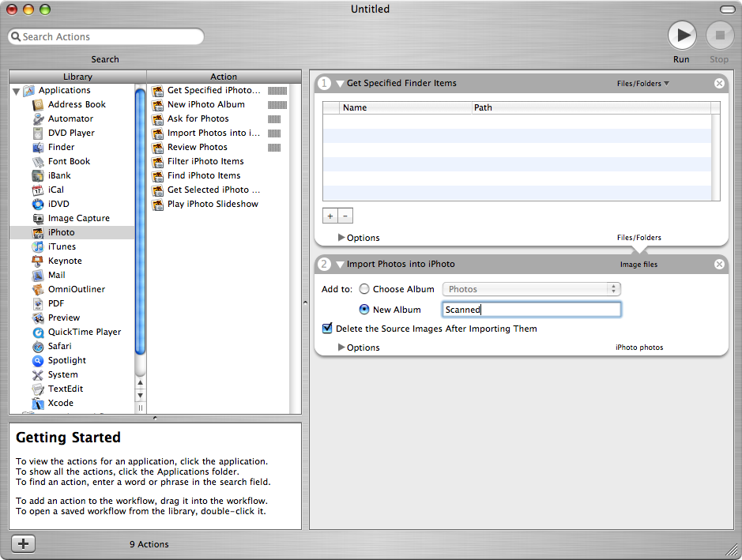Click the System icon

(x=38, y=374)
